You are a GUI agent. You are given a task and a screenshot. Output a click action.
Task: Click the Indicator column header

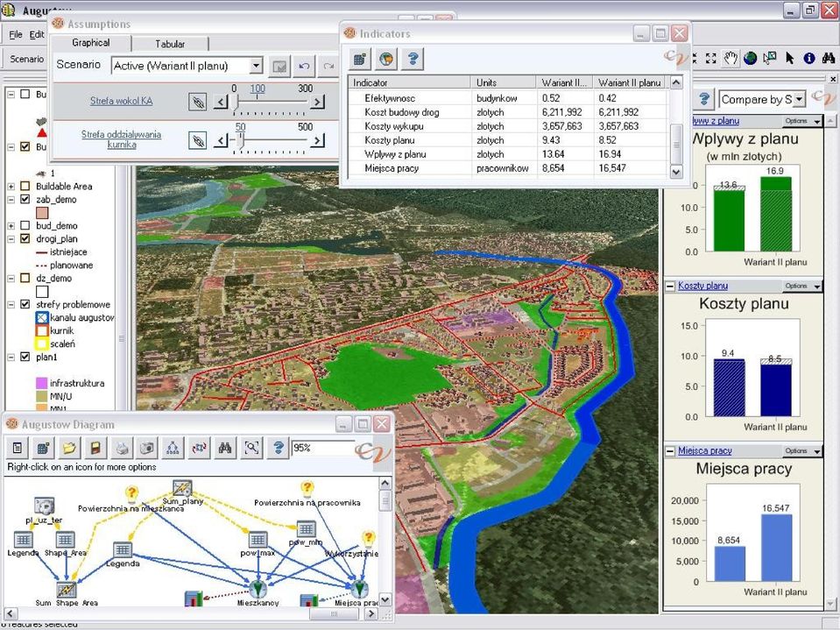(409, 82)
